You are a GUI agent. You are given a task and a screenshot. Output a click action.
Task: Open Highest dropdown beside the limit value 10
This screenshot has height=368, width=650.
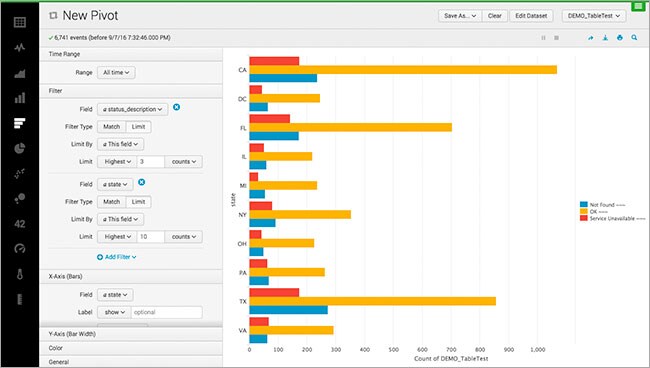tap(117, 237)
